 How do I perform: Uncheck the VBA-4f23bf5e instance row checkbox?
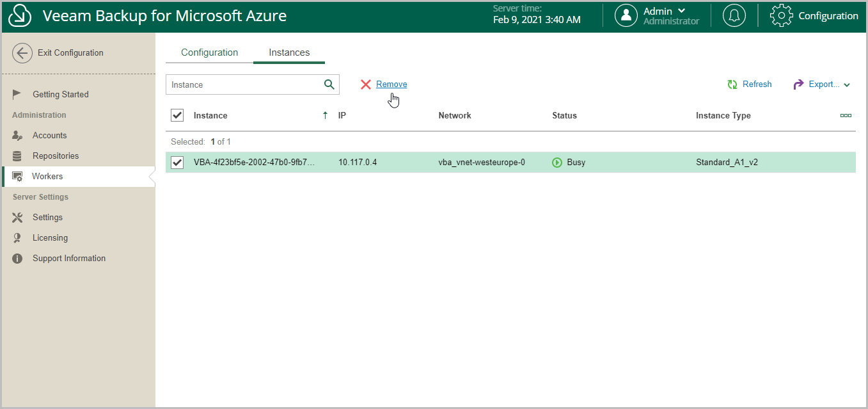(x=177, y=163)
